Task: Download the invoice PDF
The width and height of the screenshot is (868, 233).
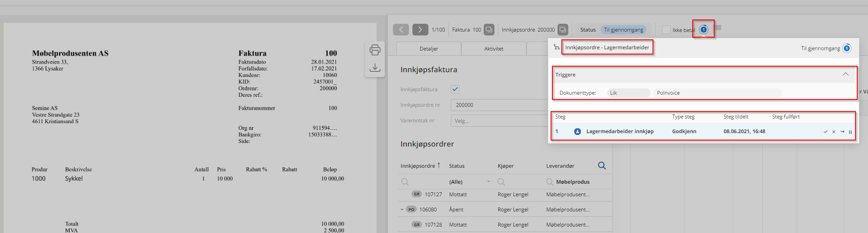Action: 375,68
